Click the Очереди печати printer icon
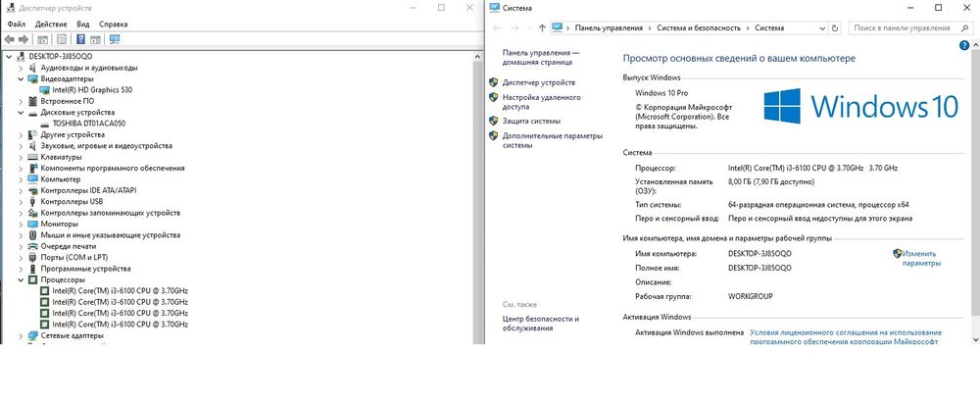Image resolution: width=980 pixels, height=402 pixels. pyautogui.click(x=33, y=246)
